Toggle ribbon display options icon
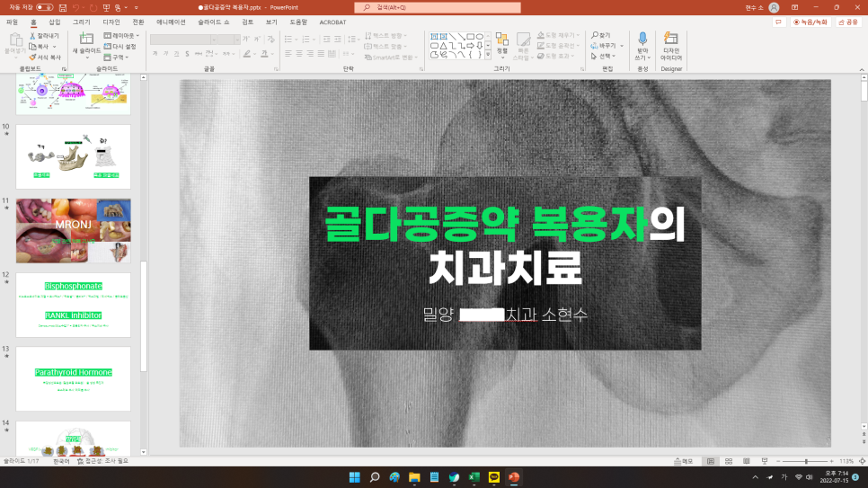Viewport: 868px width, 488px height. (x=795, y=8)
